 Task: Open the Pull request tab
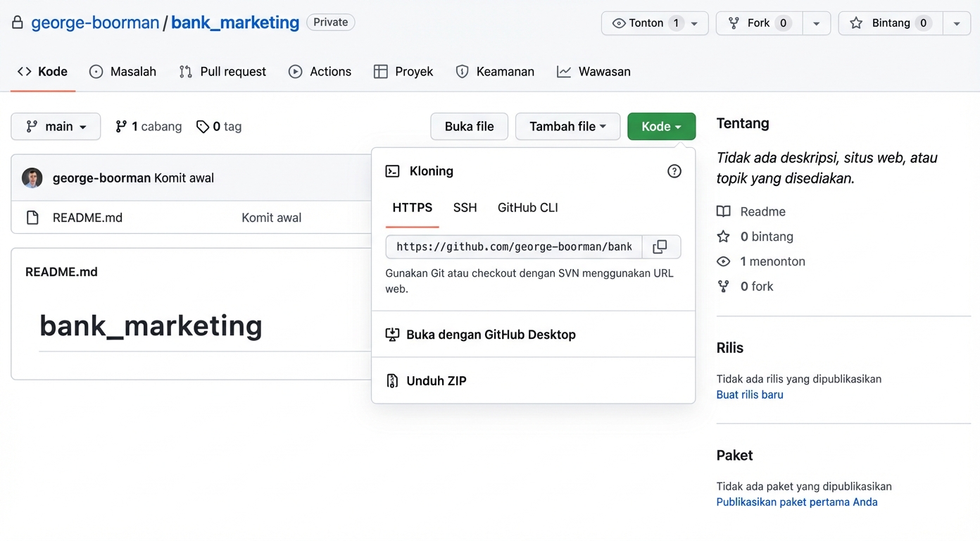click(x=222, y=72)
